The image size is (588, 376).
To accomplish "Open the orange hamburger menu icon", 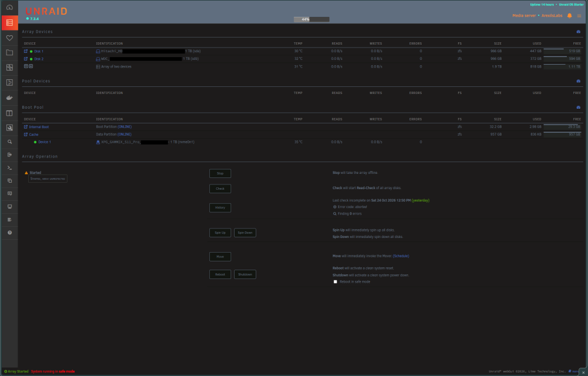I will (x=579, y=16).
